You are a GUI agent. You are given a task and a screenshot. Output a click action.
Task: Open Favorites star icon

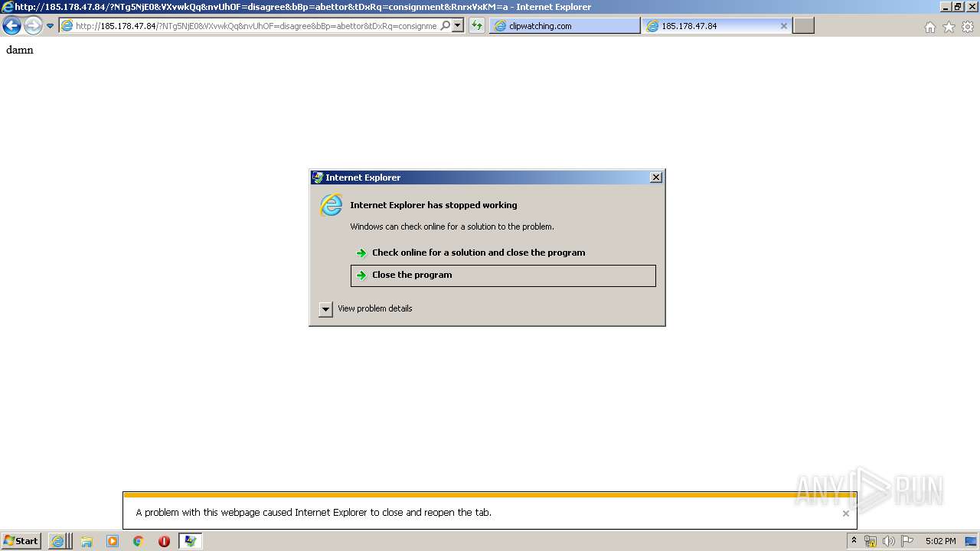[949, 27]
